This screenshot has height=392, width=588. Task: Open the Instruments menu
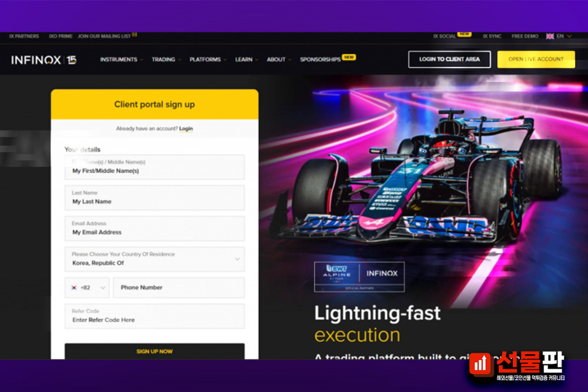click(x=121, y=59)
